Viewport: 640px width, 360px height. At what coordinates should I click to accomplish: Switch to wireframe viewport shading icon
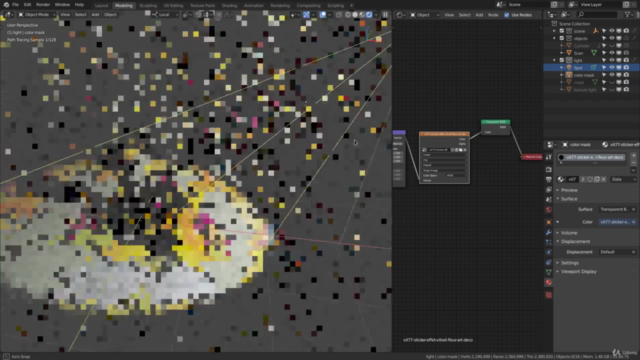348,15
